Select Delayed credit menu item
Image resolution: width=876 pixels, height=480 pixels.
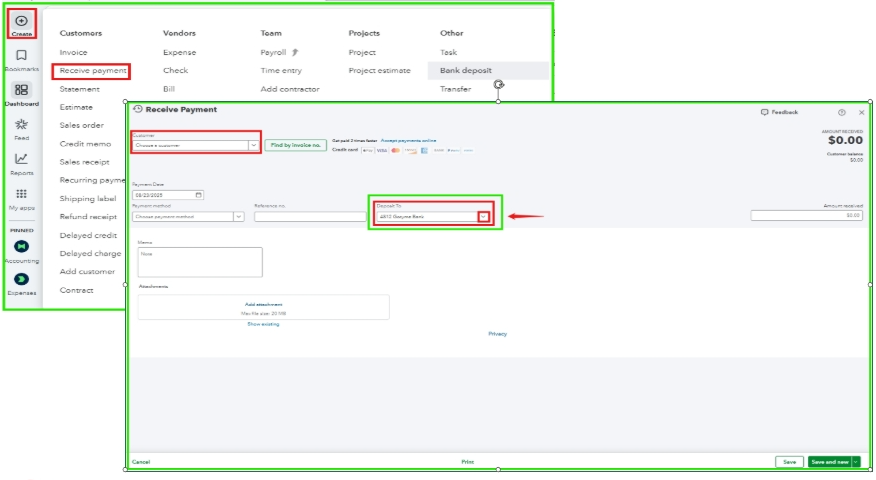tap(88, 236)
